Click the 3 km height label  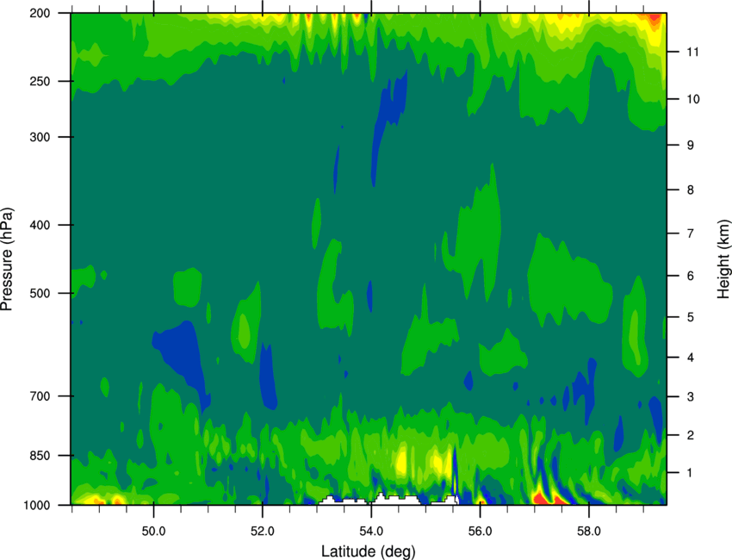click(x=691, y=397)
